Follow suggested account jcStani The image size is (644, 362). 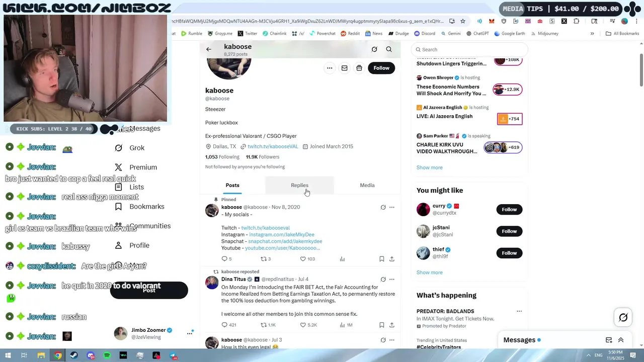509,231
